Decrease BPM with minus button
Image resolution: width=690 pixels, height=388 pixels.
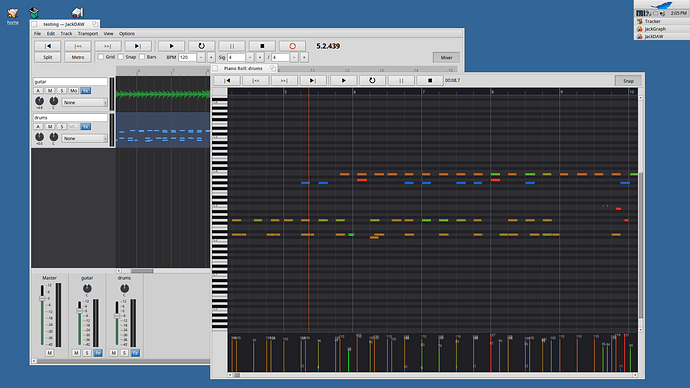(201, 57)
